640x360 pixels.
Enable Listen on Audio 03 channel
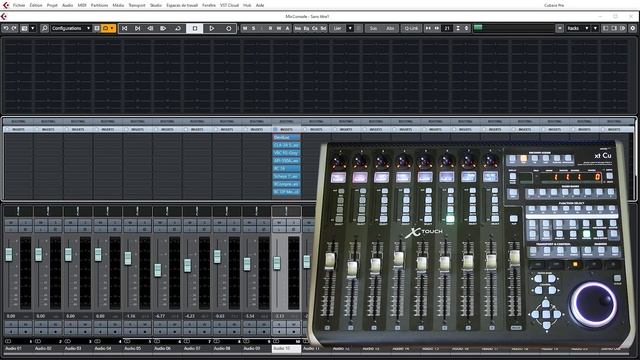coord(71,229)
